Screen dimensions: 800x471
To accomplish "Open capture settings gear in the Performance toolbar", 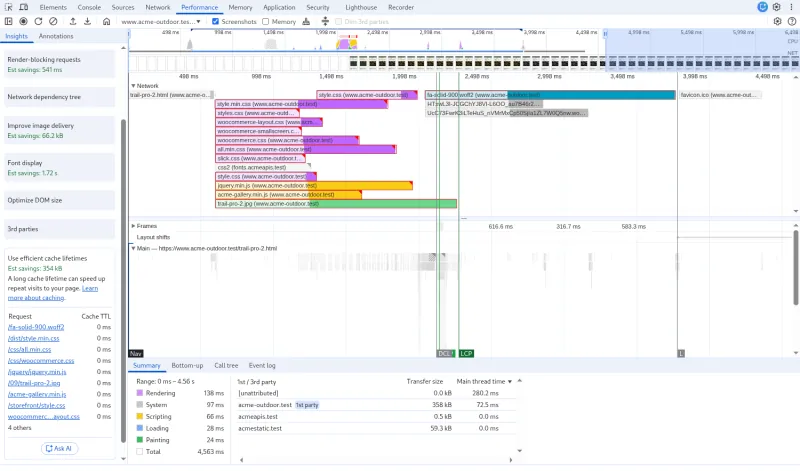I will (777, 21).
